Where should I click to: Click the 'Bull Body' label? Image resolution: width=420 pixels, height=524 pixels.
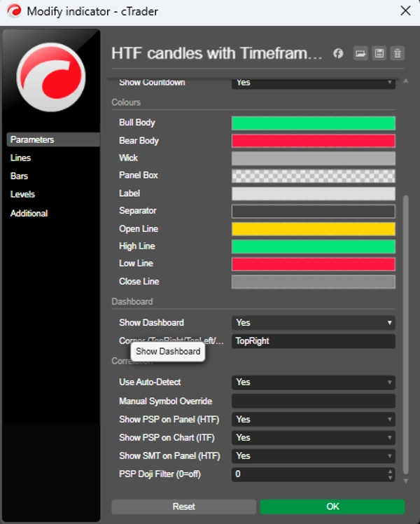click(137, 123)
